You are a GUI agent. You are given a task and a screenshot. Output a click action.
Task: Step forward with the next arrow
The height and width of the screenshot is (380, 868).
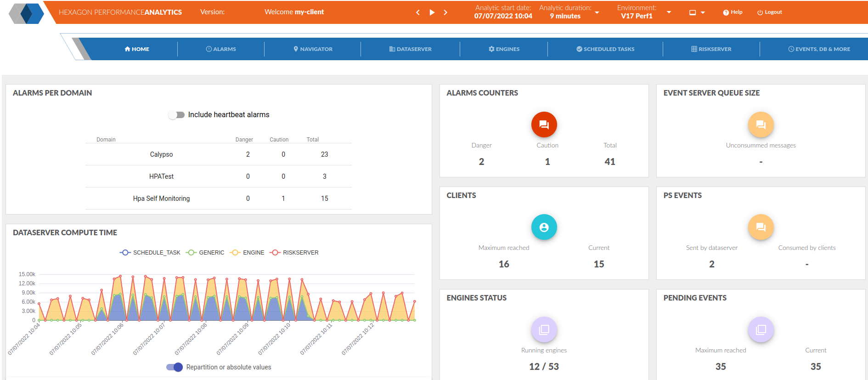[x=445, y=12]
